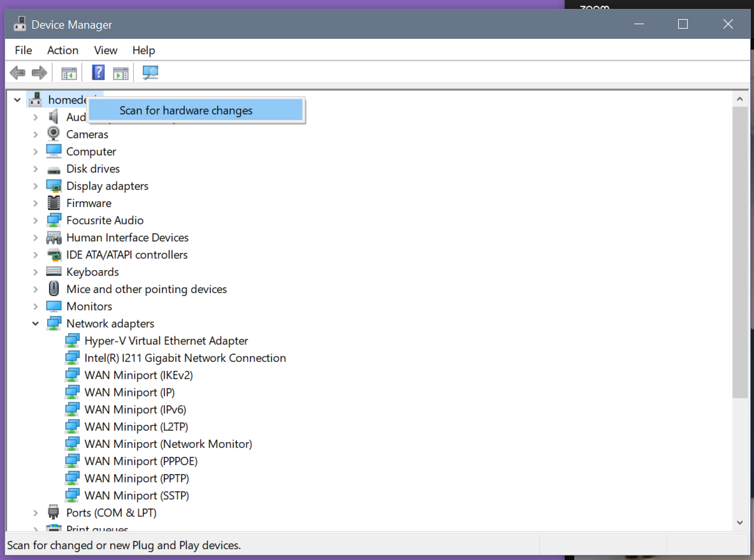Expand the Display adapters category
The height and width of the screenshot is (560, 754).
tap(36, 186)
